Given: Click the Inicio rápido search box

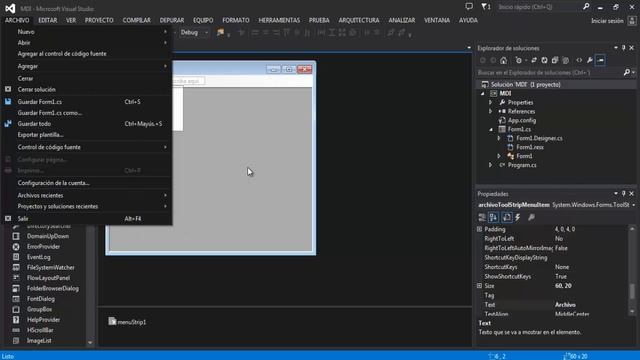Looking at the screenshot, I should [x=539, y=7].
